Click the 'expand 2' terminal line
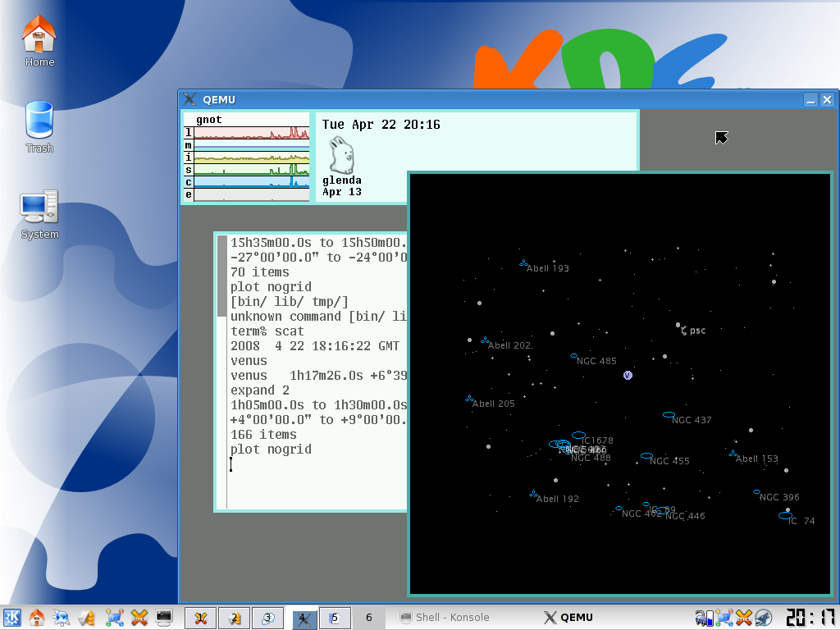Viewport: 840px width, 630px height. [260, 390]
